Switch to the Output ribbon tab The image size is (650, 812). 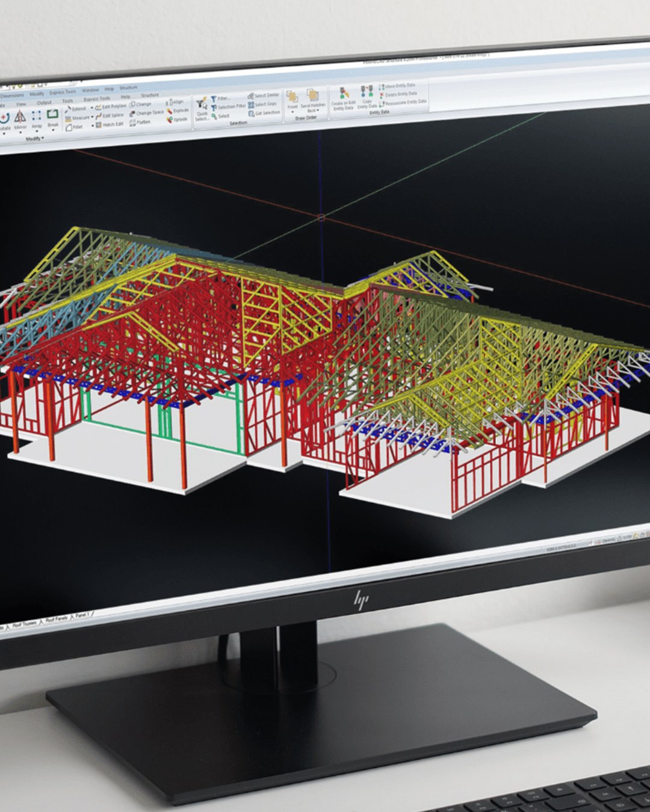44,103
